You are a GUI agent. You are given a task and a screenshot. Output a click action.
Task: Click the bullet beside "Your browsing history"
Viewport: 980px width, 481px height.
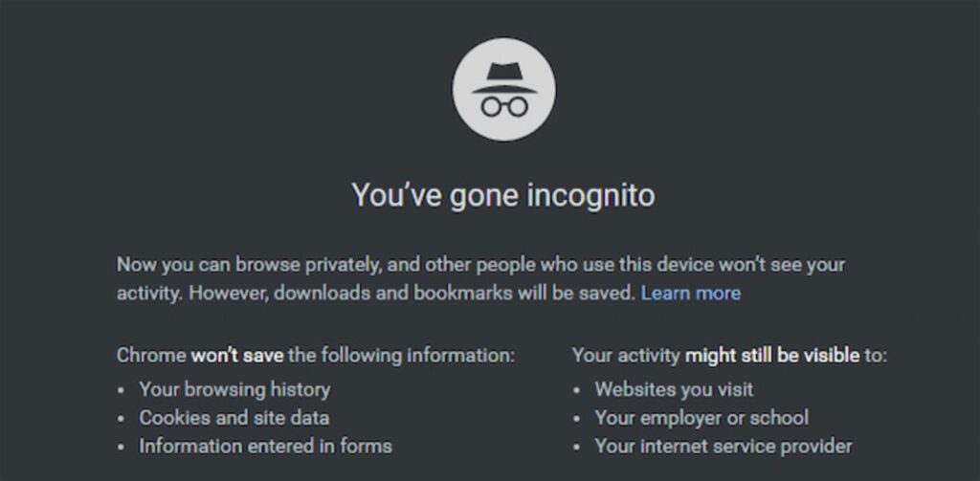122,391
